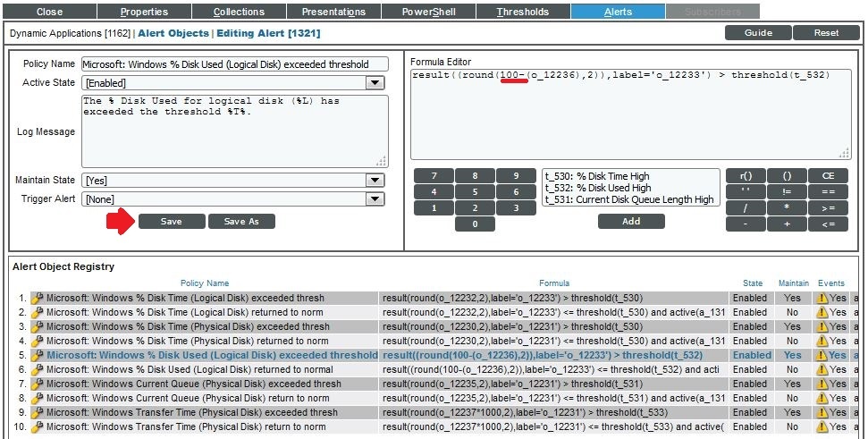Insert the r() round function operator
Screen dimensions: 868x439
(x=746, y=176)
